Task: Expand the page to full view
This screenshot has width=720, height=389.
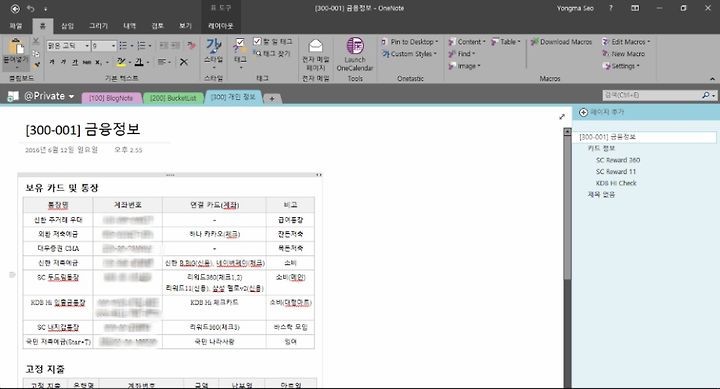Action: coord(562,117)
